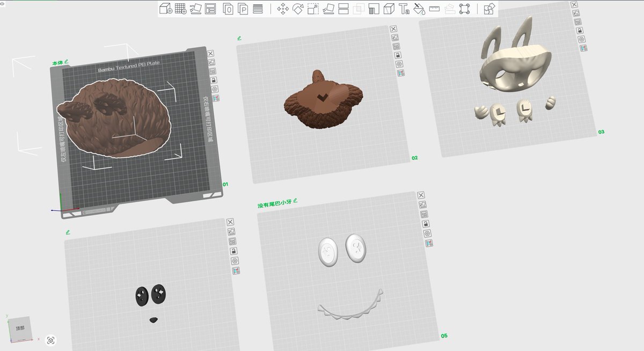The height and width of the screenshot is (351, 644).
Task: Arrange objects on plate 01
Action: [213, 71]
